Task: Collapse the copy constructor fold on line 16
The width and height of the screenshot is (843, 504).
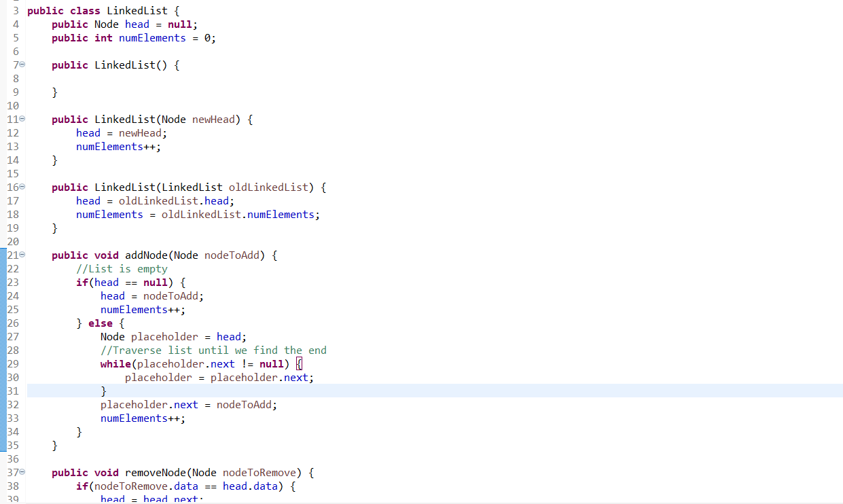Action: point(22,187)
